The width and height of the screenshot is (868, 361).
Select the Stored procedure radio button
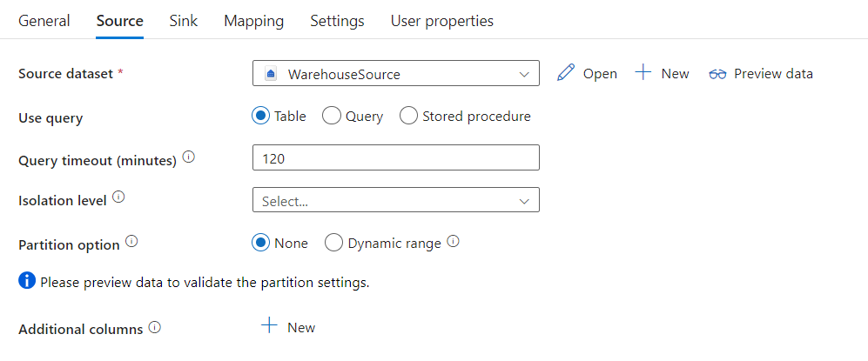pos(408,116)
